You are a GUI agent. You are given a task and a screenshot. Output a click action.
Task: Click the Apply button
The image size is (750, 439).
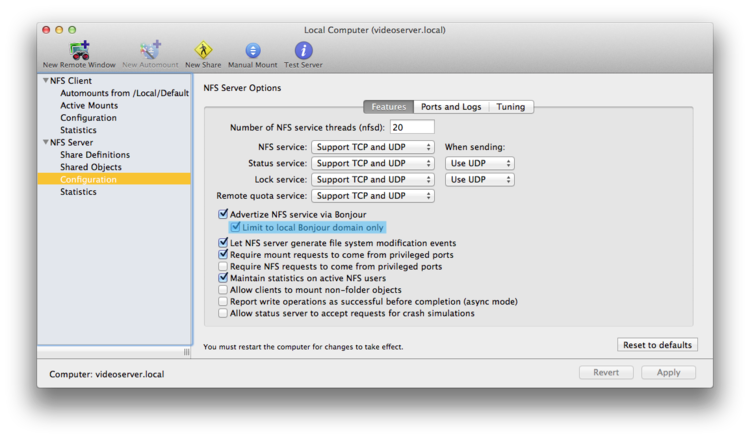point(668,372)
